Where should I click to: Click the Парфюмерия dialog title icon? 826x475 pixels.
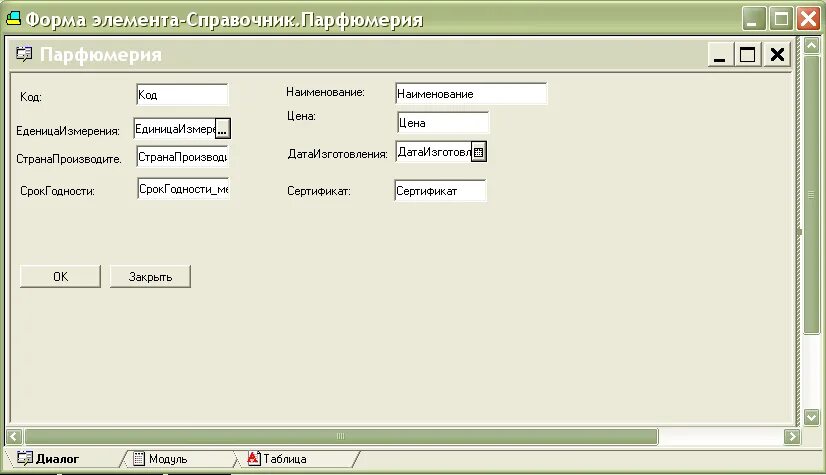tap(24, 54)
